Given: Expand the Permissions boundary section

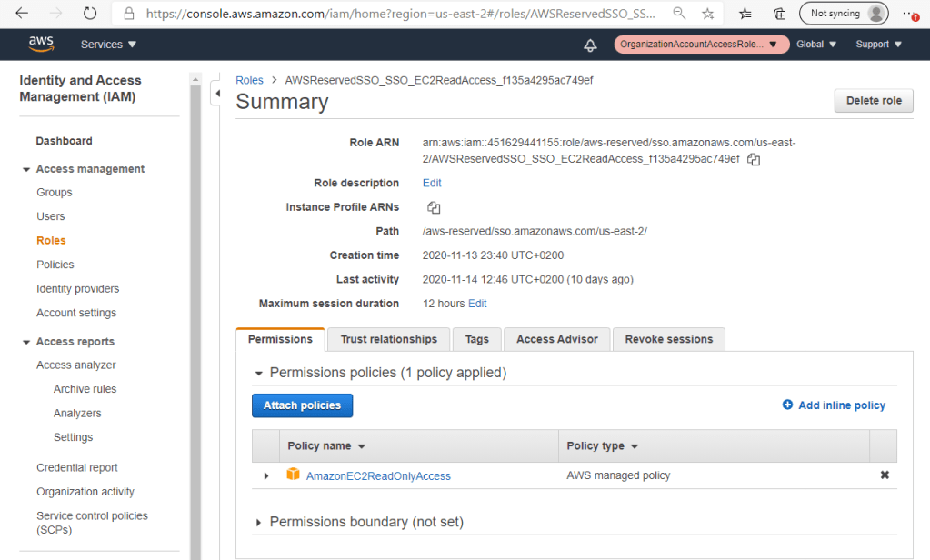Looking at the screenshot, I should pyautogui.click(x=259, y=523).
